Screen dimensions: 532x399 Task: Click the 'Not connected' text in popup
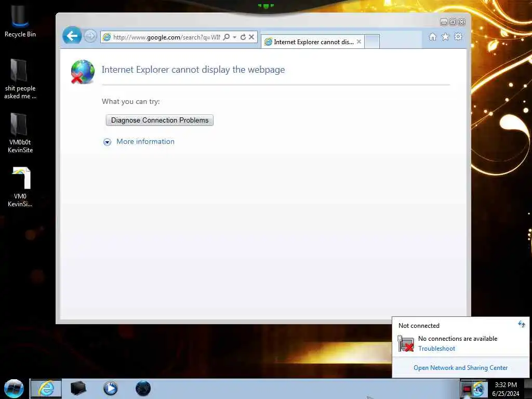pyautogui.click(x=419, y=326)
